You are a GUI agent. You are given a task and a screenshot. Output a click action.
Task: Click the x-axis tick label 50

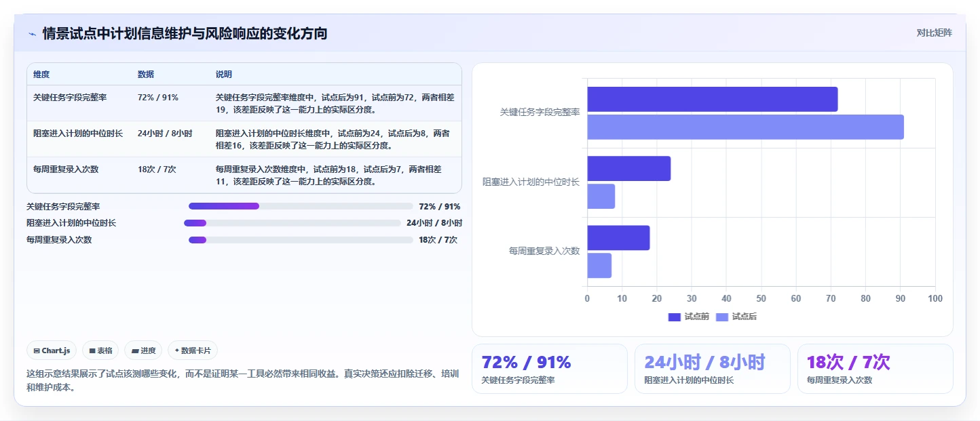tap(761, 298)
